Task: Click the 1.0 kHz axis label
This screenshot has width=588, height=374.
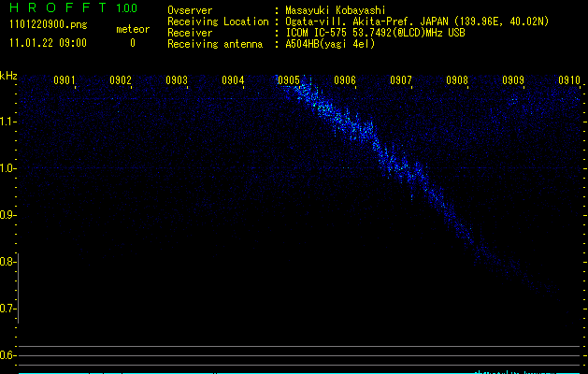Action: tap(7, 168)
